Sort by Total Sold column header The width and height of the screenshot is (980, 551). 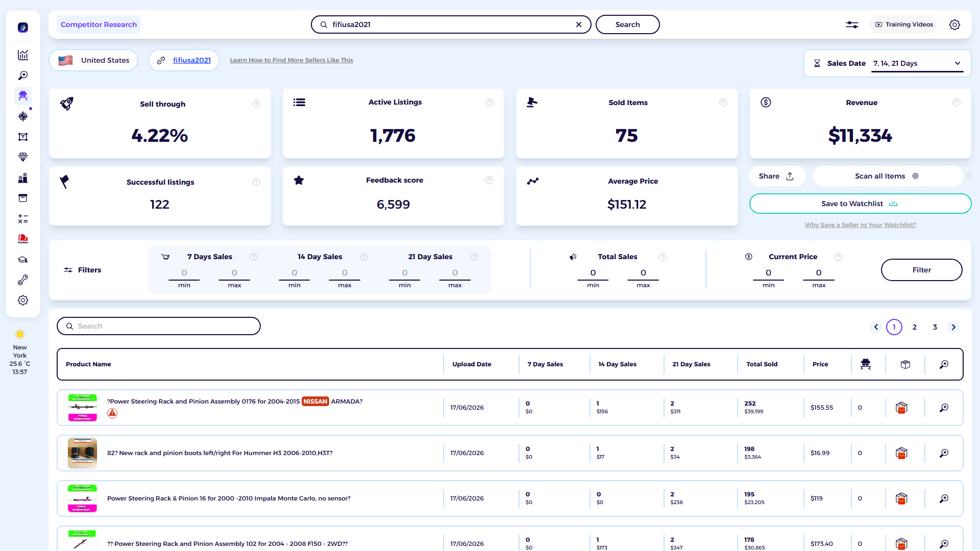[762, 364]
